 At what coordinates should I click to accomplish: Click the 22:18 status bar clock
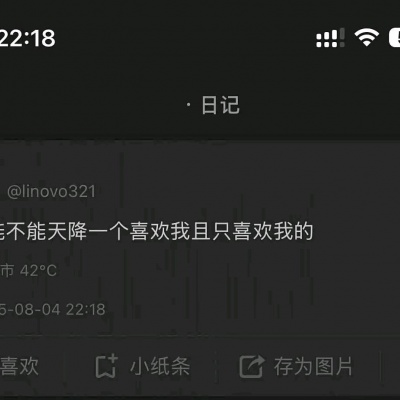pyautogui.click(x=28, y=38)
